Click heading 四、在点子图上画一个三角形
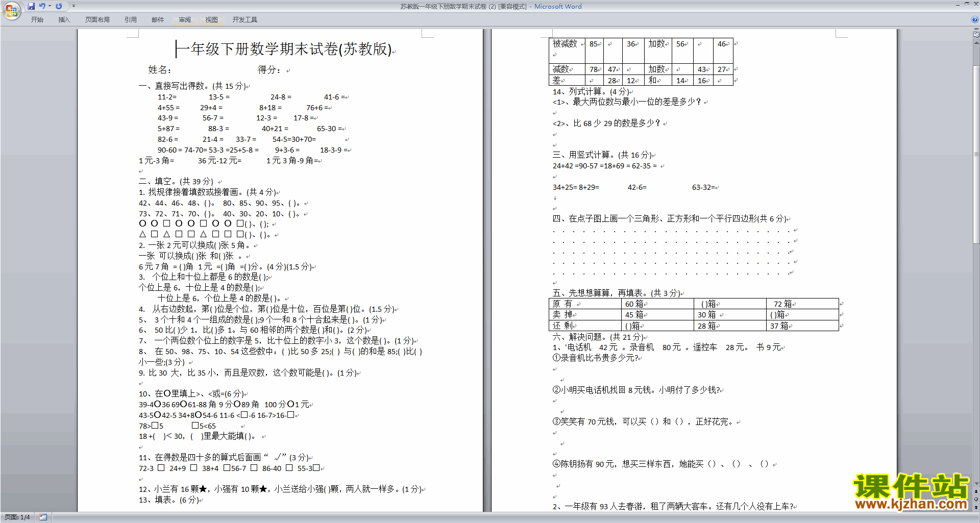Viewport: 980px width, 523px height. pos(670,219)
